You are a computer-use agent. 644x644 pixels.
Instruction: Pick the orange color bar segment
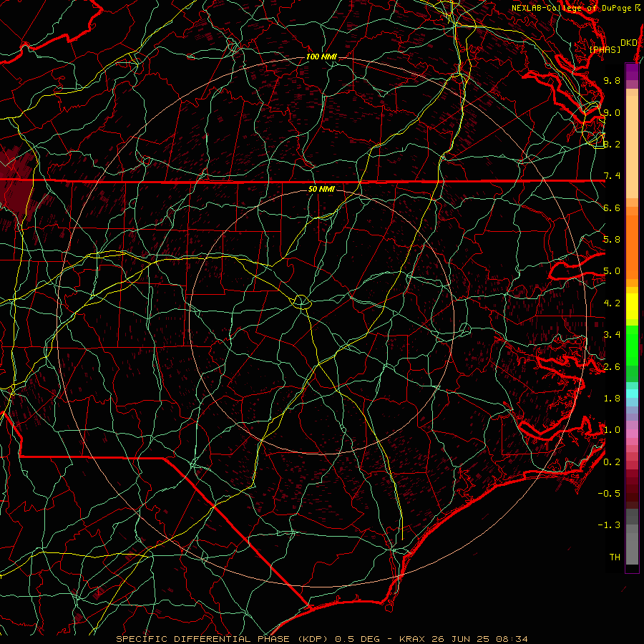coord(632,246)
